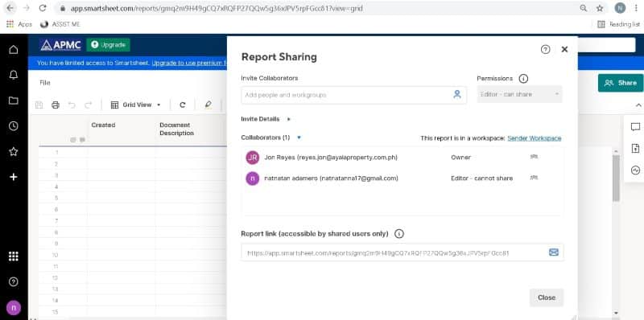Open the Home icon in sidebar

click(x=14, y=50)
